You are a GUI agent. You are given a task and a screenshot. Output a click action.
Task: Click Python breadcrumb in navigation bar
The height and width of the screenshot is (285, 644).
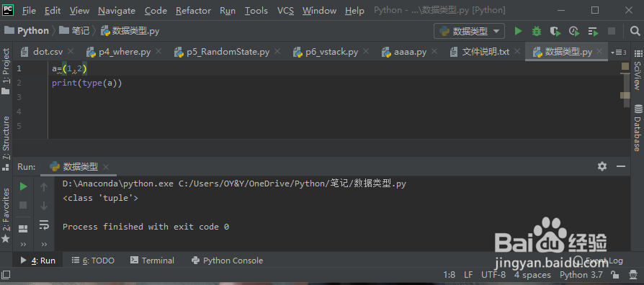(x=26, y=31)
